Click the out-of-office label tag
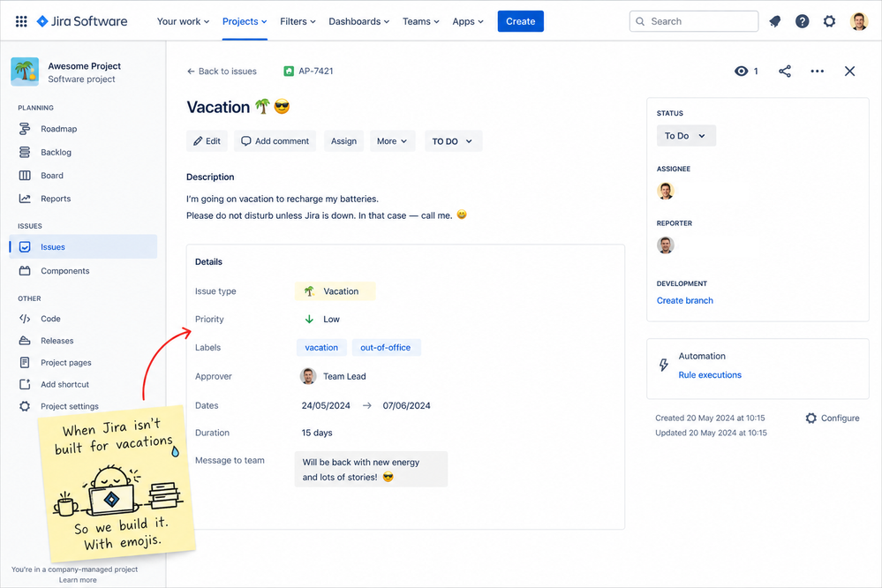882x588 pixels. 386,348
